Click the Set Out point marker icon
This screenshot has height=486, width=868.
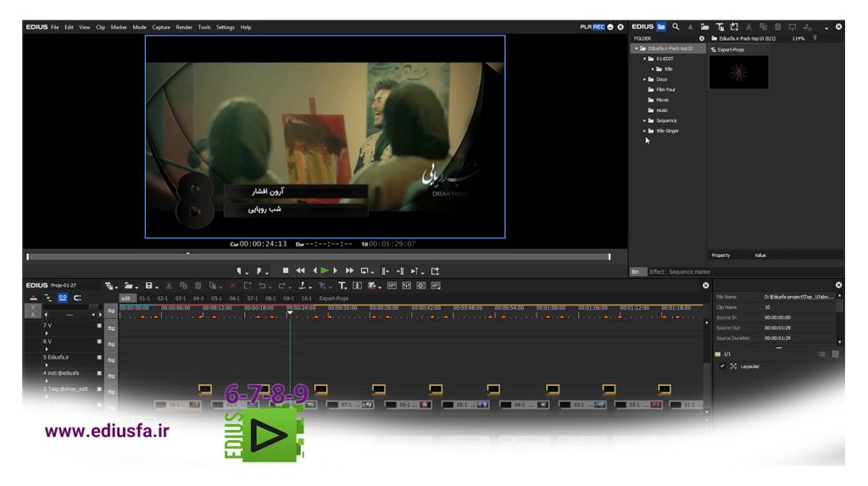click(259, 271)
